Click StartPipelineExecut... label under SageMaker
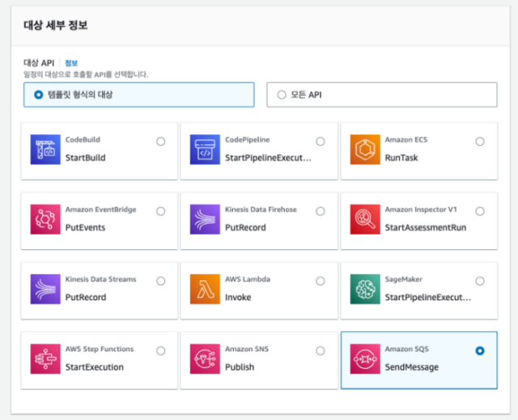 (x=428, y=297)
